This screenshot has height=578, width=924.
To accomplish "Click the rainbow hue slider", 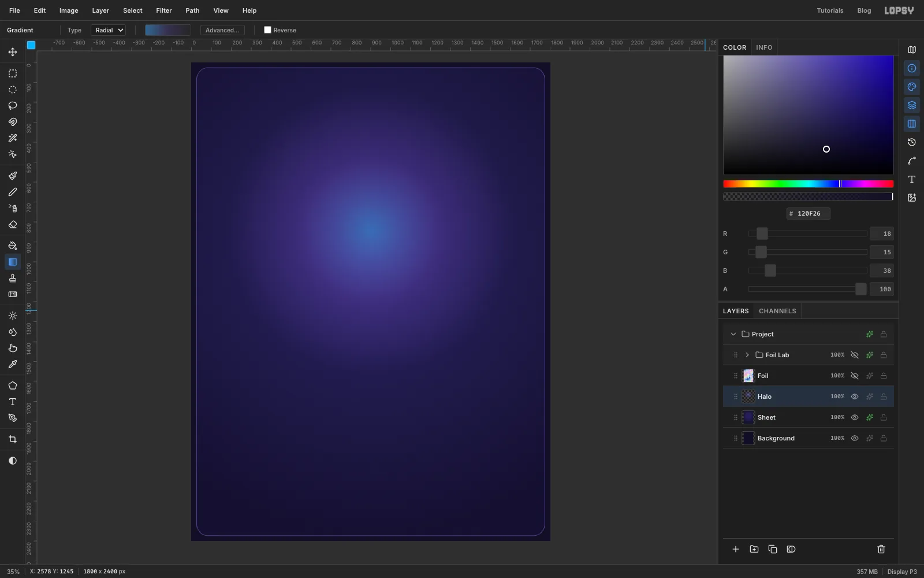I will [808, 184].
